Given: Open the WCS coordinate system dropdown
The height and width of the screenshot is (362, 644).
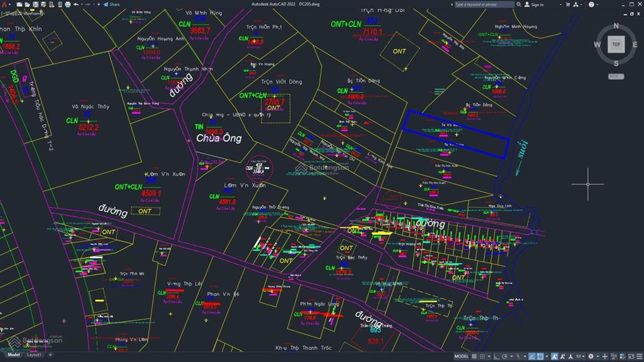Looking at the screenshot, I should pyautogui.click(x=616, y=76).
